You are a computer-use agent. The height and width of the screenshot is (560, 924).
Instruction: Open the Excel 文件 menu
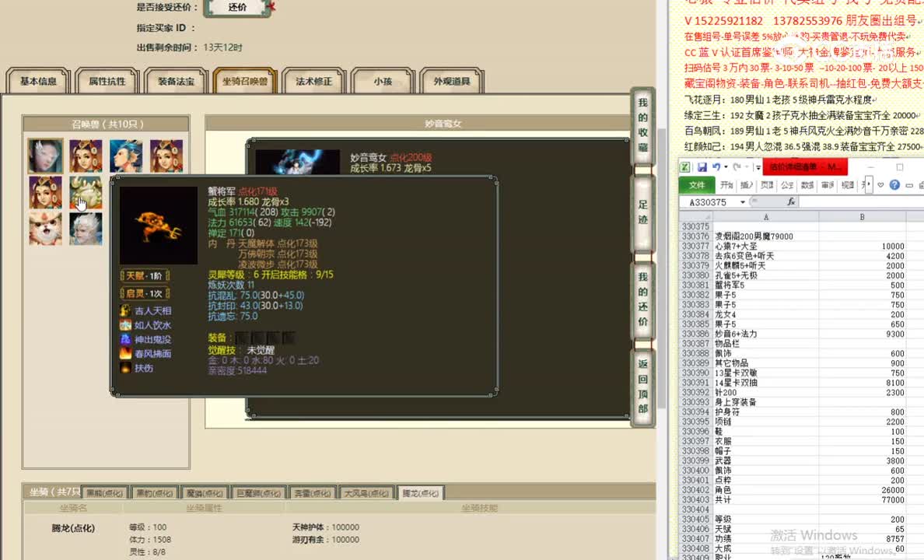pyautogui.click(x=696, y=184)
